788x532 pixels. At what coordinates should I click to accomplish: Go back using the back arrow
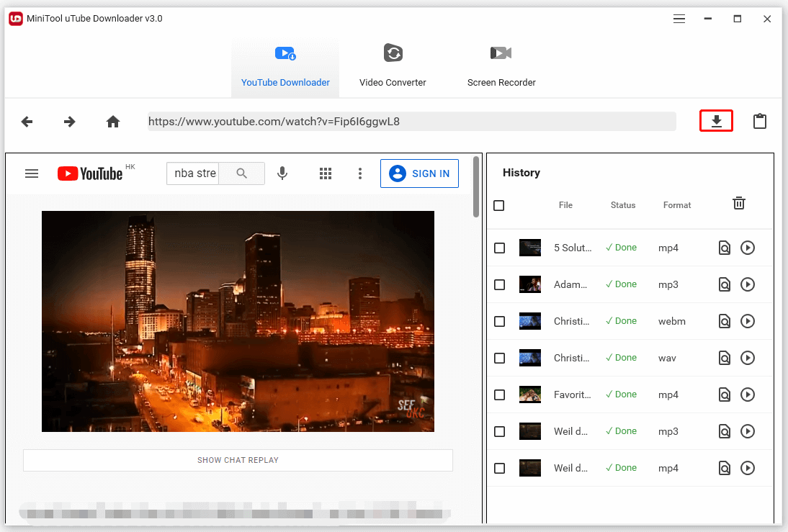[27, 122]
